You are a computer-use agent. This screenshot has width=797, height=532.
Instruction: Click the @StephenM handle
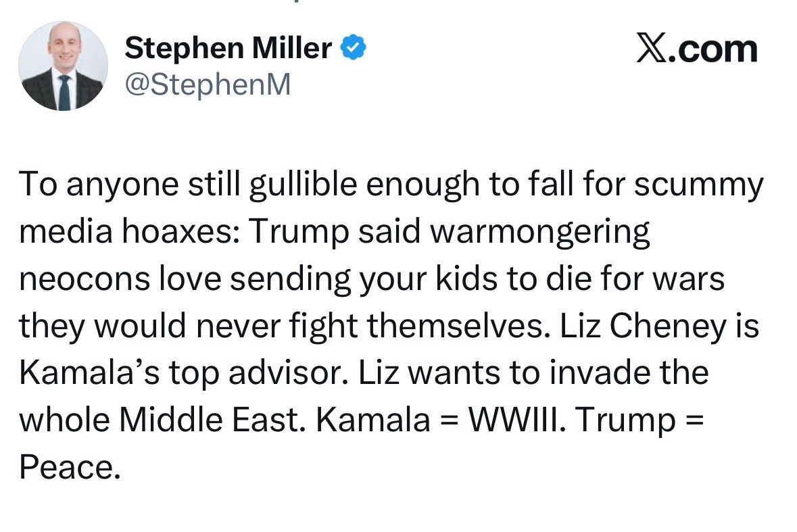pos(208,84)
